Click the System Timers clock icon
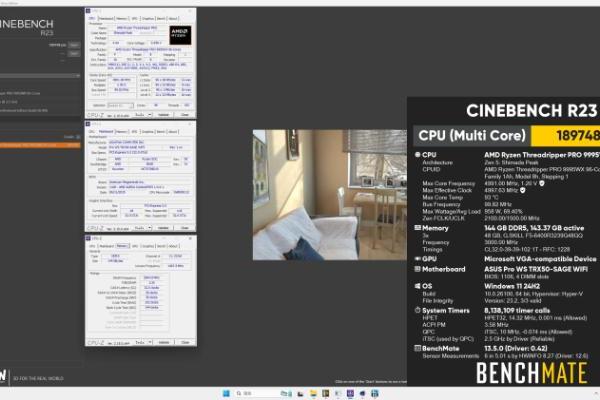This screenshot has width=600, height=400. (417, 310)
